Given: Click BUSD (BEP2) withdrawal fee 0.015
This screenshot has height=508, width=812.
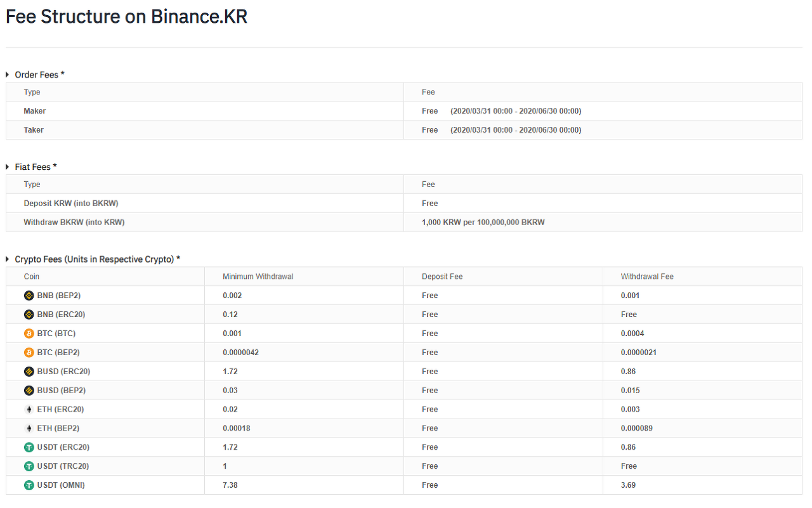Looking at the screenshot, I should (631, 391).
